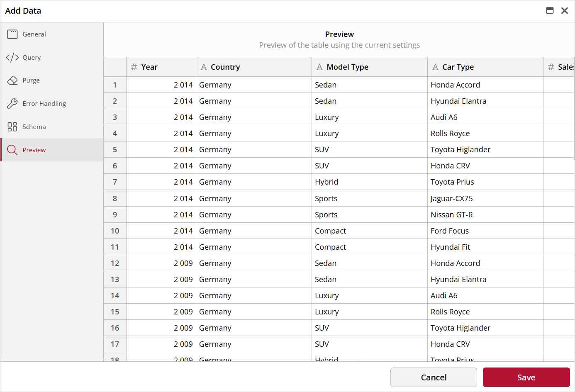The height and width of the screenshot is (392, 575).
Task: Save the data source settings
Action: 526,377
